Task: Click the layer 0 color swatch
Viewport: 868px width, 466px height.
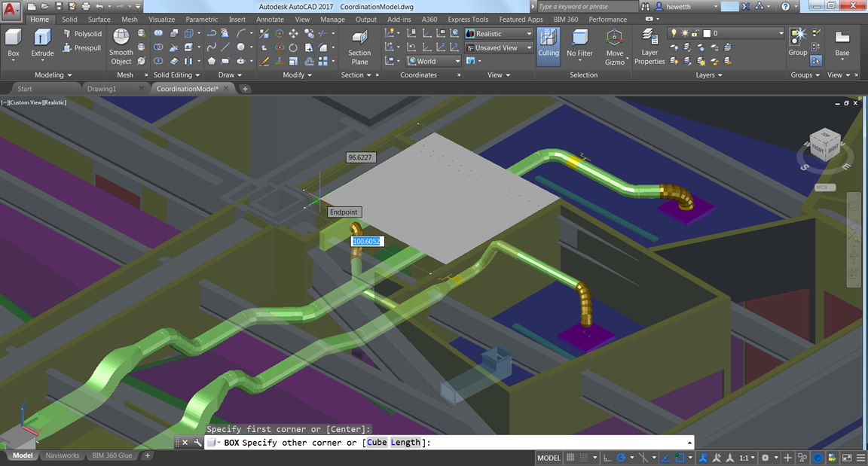Action: [x=707, y=33]
